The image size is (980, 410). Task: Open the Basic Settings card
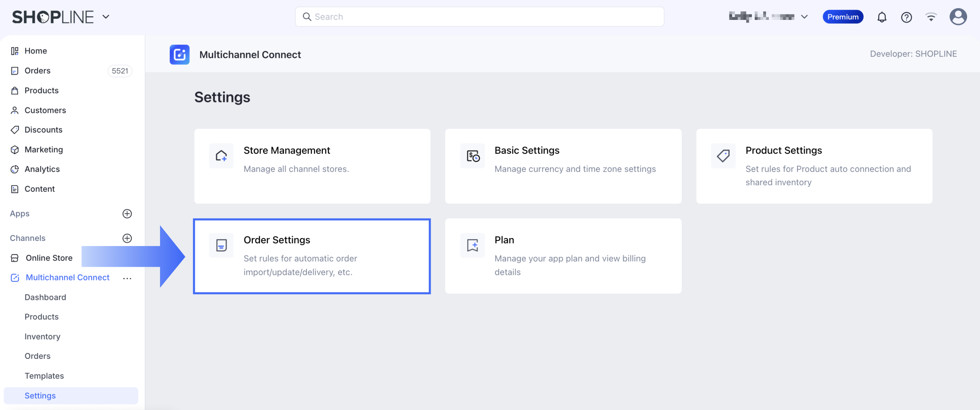point(563,166)
